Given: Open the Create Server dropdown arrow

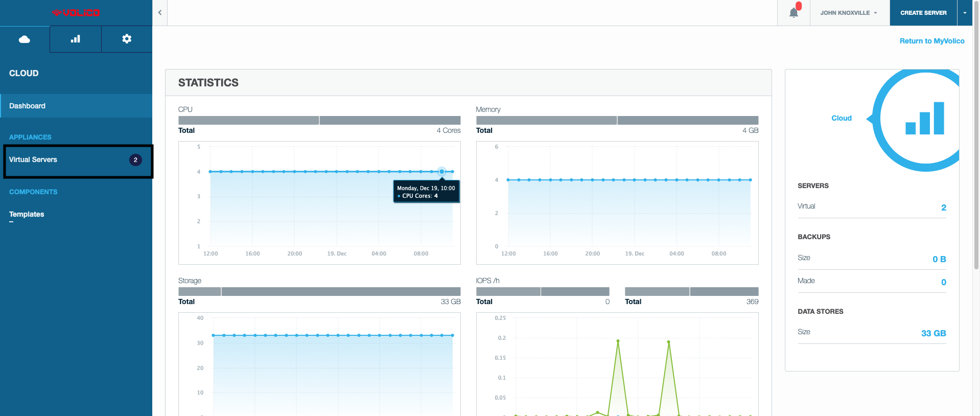Looking at the screenshot, I should pyautogui.click(x=964, y=13).
